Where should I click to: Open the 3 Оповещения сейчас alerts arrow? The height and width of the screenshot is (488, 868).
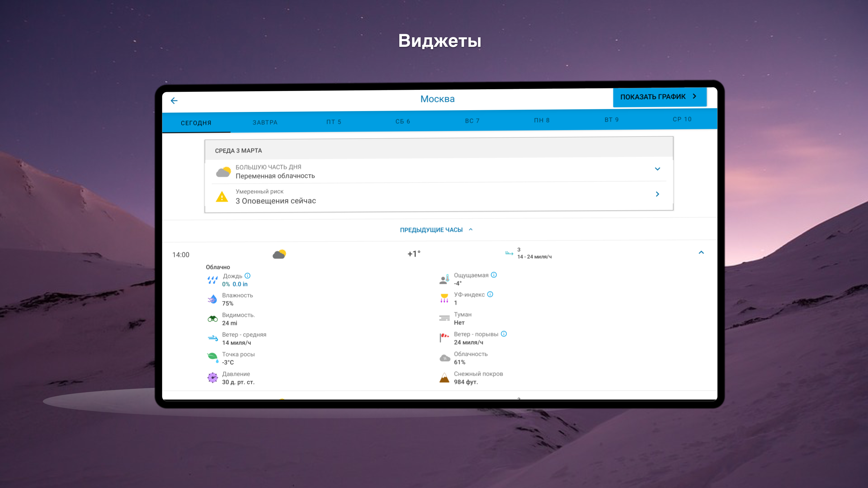click(x=657, y=194)
